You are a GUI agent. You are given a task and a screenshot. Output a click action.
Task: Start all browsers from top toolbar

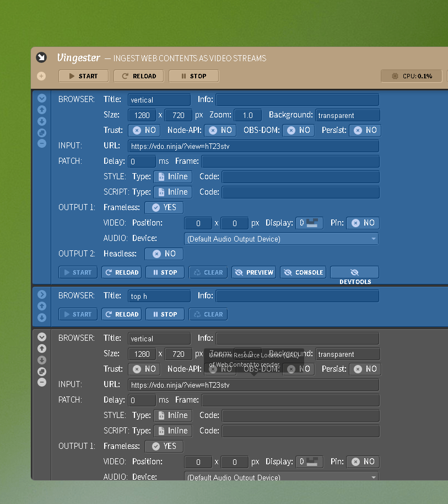pyautogui.click(x=84, y=76)
